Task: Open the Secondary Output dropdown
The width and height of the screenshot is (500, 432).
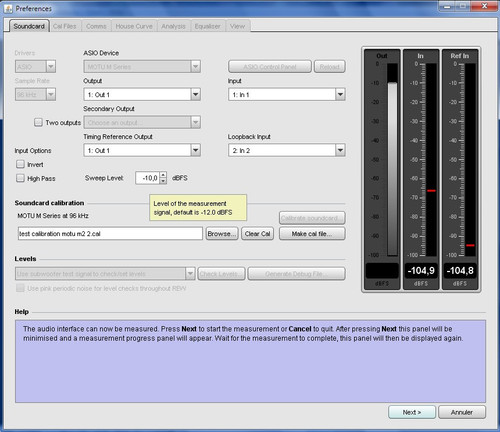Action: click(142, 122)
